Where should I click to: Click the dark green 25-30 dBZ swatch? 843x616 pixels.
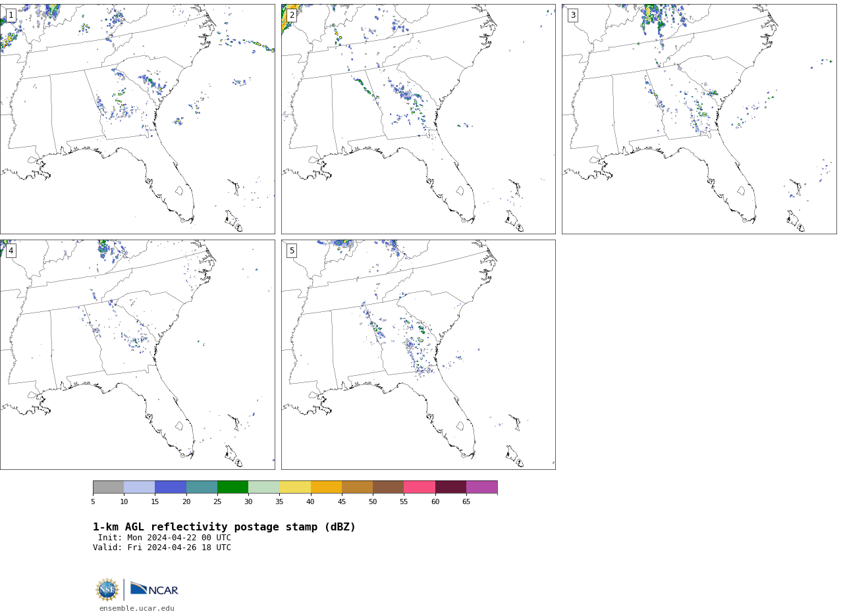[x=232, y=487]
